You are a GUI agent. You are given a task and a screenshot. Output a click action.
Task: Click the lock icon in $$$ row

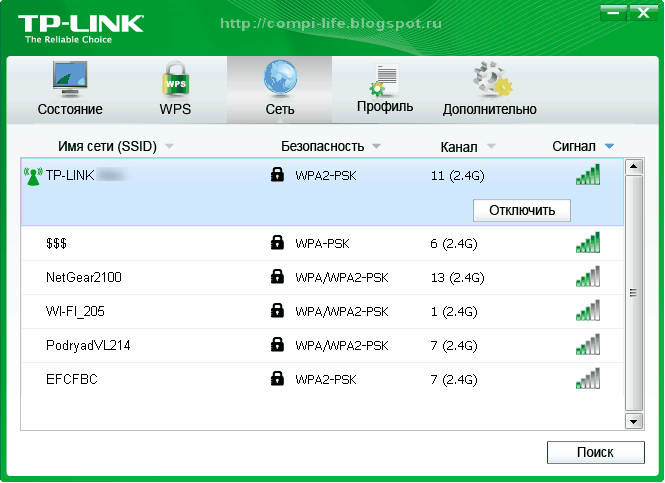point(277,242)
